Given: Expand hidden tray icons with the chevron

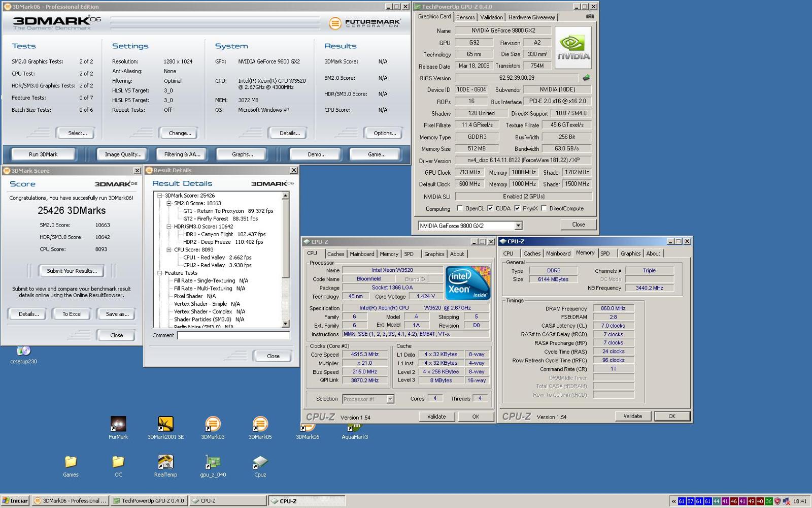Looking at the screenshot, I should pyautogui.click(x=673, y=501).
